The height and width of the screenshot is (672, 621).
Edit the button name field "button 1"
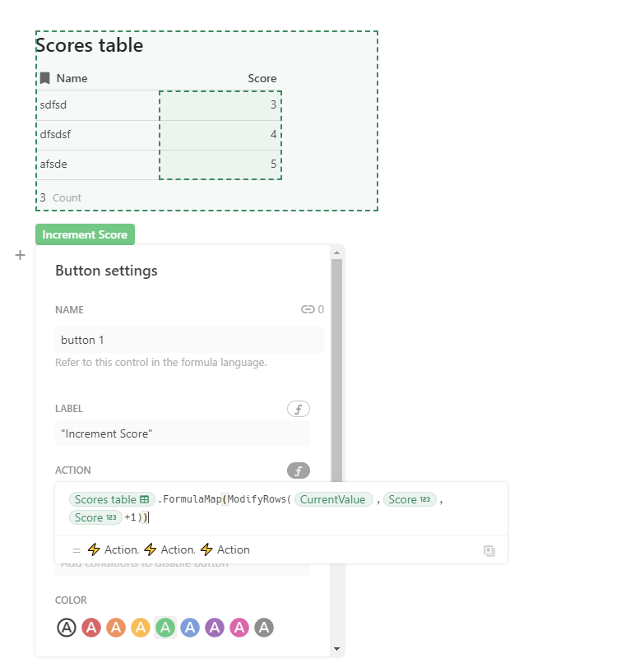click(189, 340)
